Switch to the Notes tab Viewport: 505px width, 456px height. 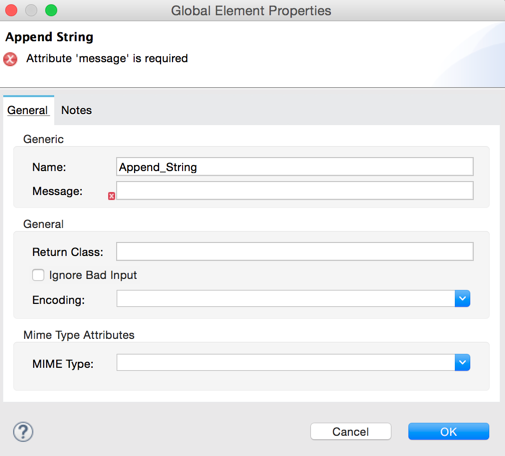[76, 110]
